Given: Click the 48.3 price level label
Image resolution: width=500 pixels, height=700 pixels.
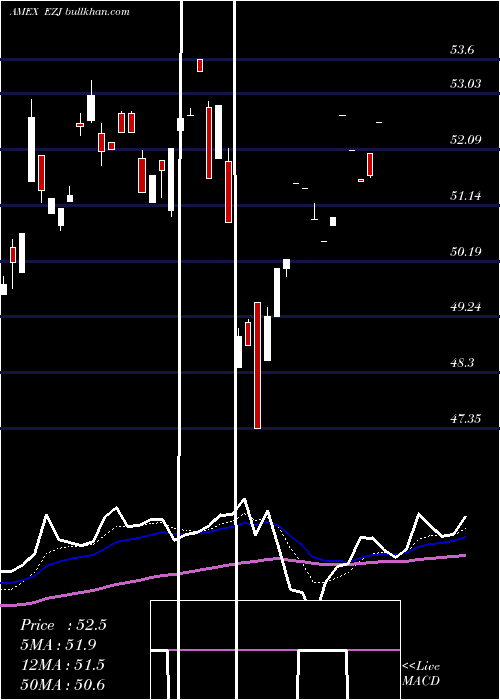Looking at the screenshot, I should pos(462,363).
